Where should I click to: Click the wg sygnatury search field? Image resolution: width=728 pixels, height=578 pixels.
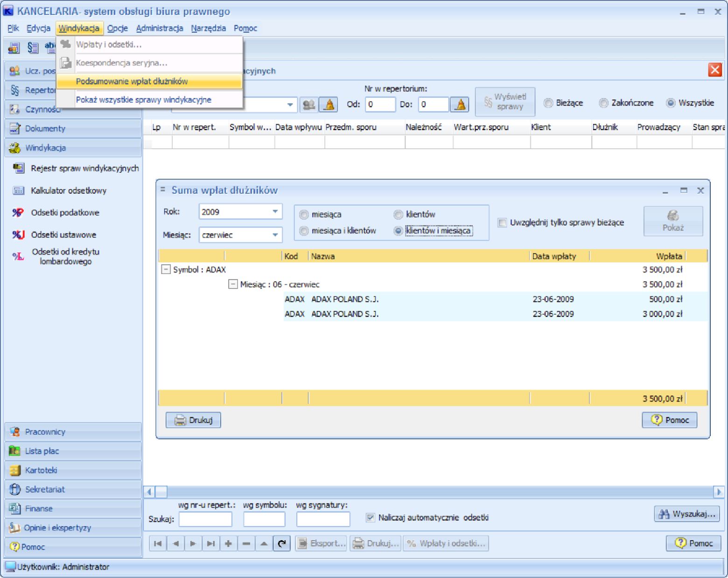(x=323, y=519)
